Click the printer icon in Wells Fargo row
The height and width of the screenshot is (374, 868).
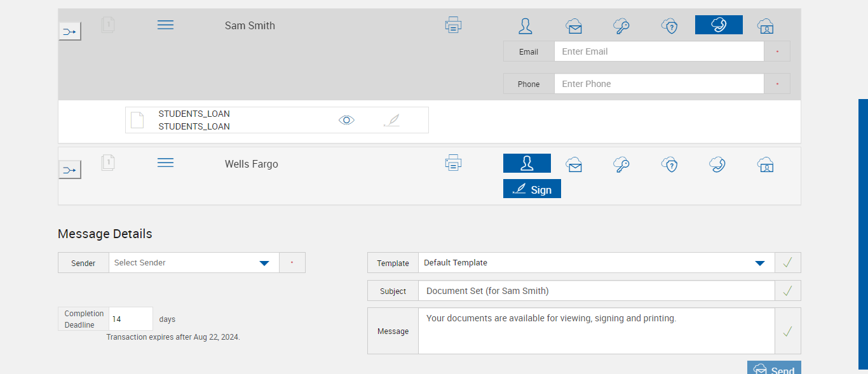(x=453, y=163)
